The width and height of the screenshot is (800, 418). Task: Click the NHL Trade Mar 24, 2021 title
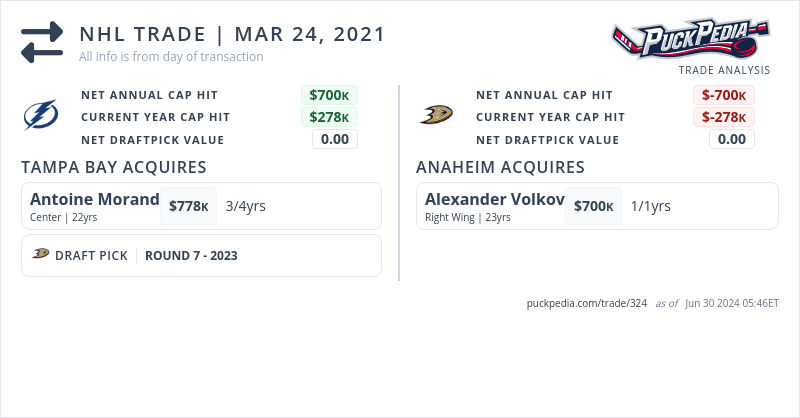point(232,34)
